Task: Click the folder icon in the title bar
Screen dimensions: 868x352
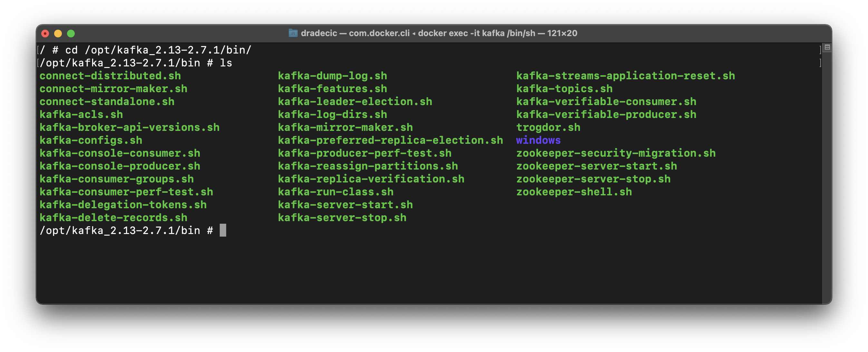Action: click(x=293, y=34)
